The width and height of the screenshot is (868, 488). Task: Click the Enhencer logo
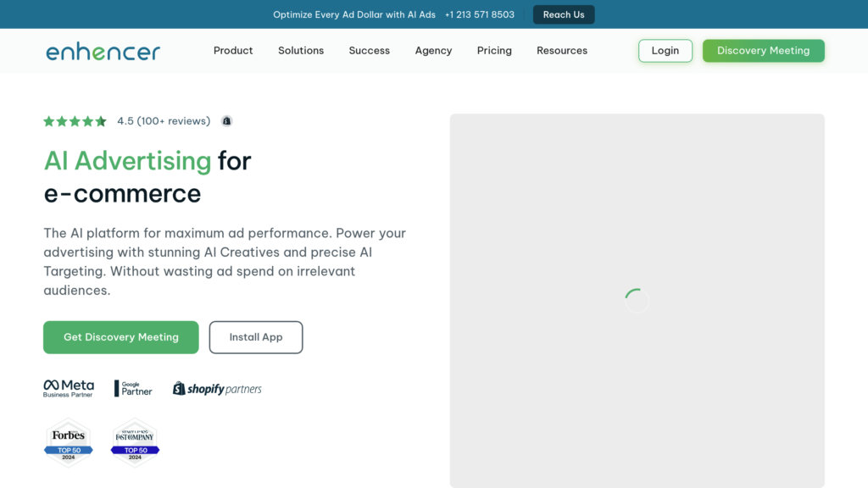click(x=103, y=51)
